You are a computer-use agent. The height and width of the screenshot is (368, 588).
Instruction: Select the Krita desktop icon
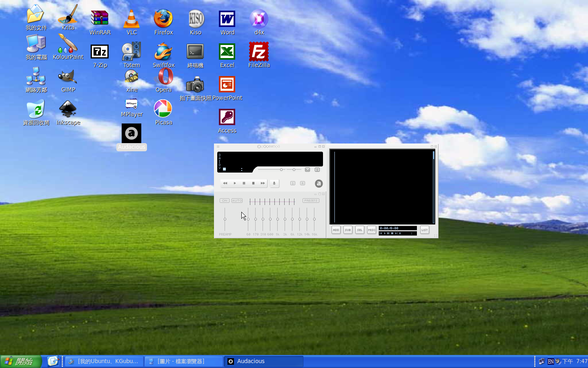68,18
